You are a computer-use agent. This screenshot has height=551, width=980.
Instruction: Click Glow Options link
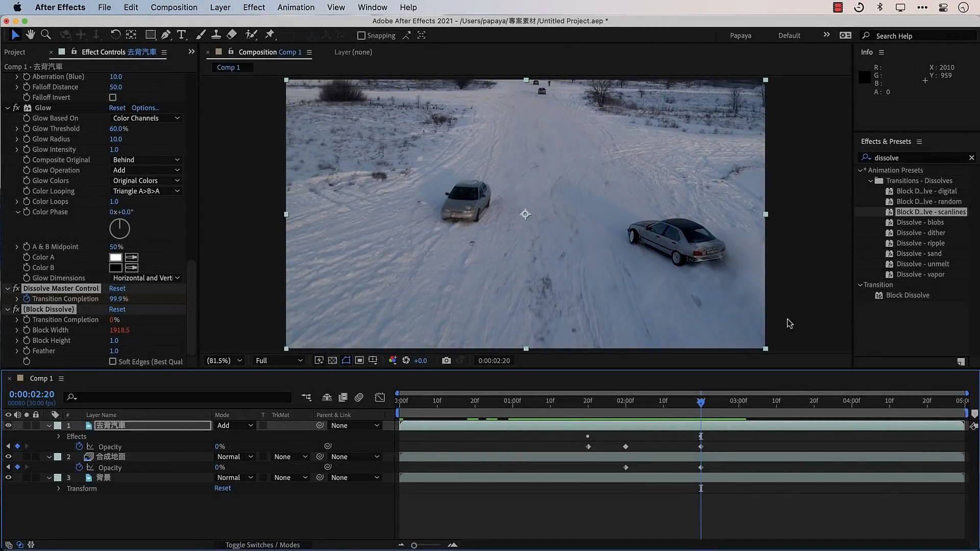point(145,108)
